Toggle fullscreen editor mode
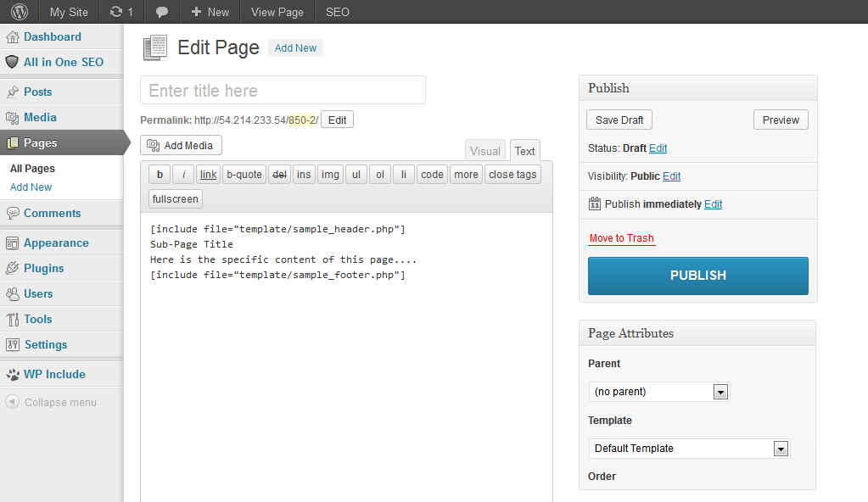 pos(176,199)
